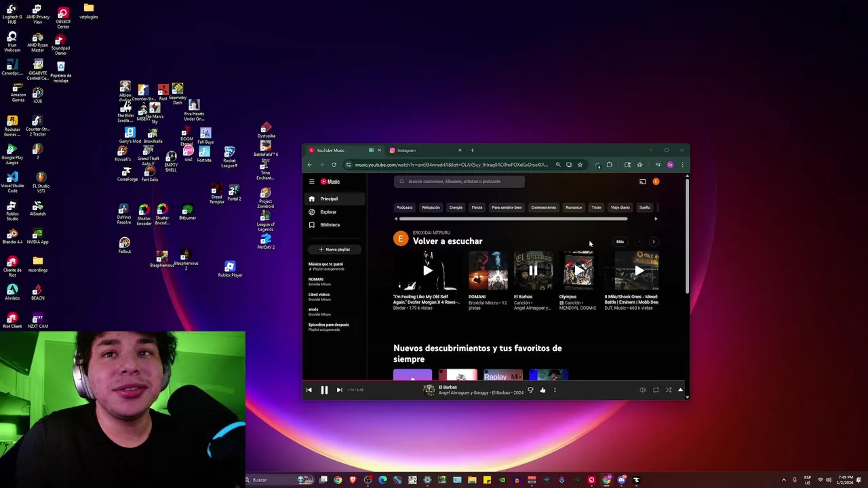The image size is (868, 488).
Task: Click the Más button beside Volver a escuchar
Action: click(620, 241)
